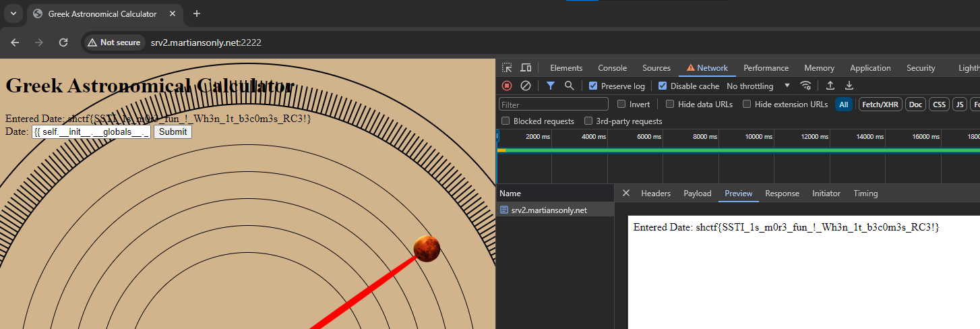Export the HAR file
This screenshot has width=980, height=329.
click(x=849, y=86)
